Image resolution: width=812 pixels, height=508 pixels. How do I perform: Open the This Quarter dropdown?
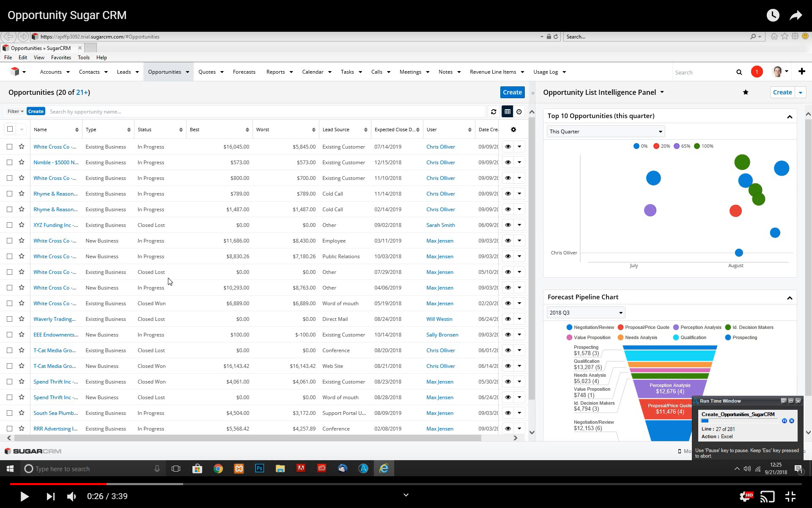[x=606, y=131]
